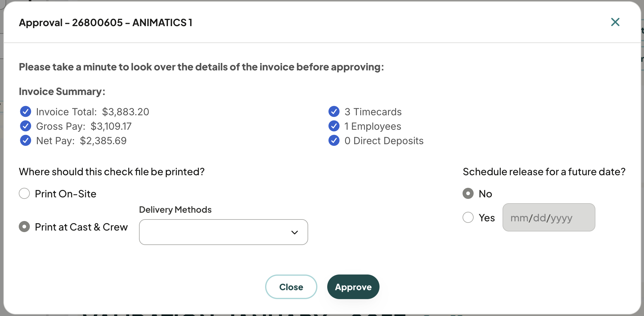Close the Approval dialog with the X
Screen dimensions: 644x316
615,22
